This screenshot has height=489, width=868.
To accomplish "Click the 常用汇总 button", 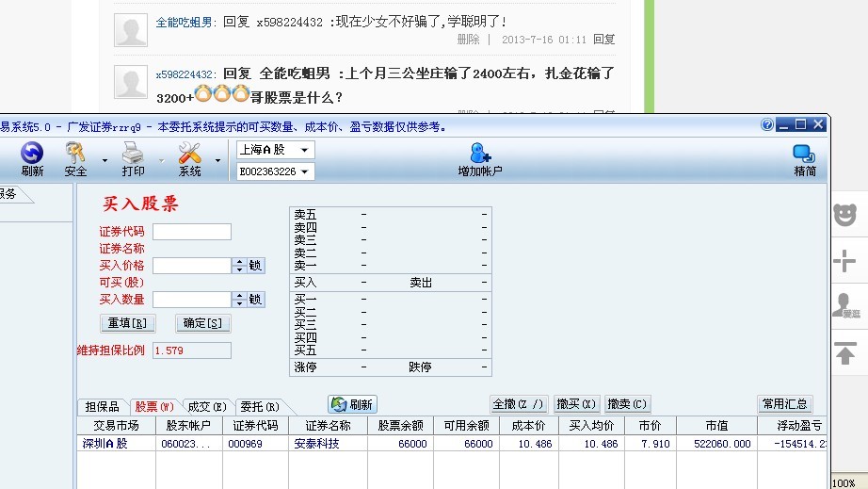I will point(785,404).
